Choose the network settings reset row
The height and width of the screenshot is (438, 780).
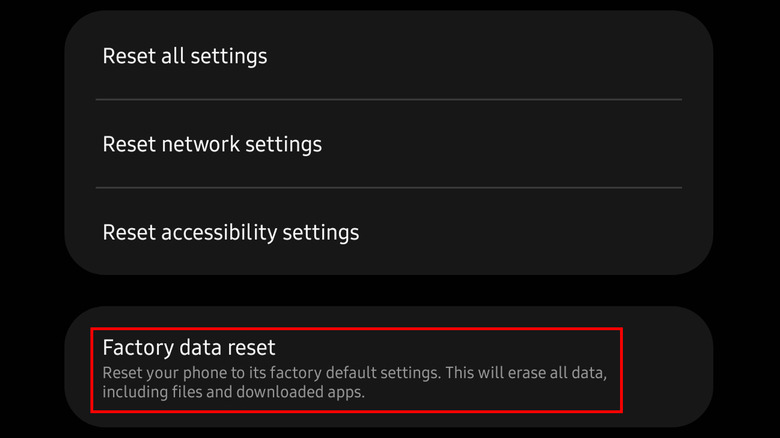[388, 144]
